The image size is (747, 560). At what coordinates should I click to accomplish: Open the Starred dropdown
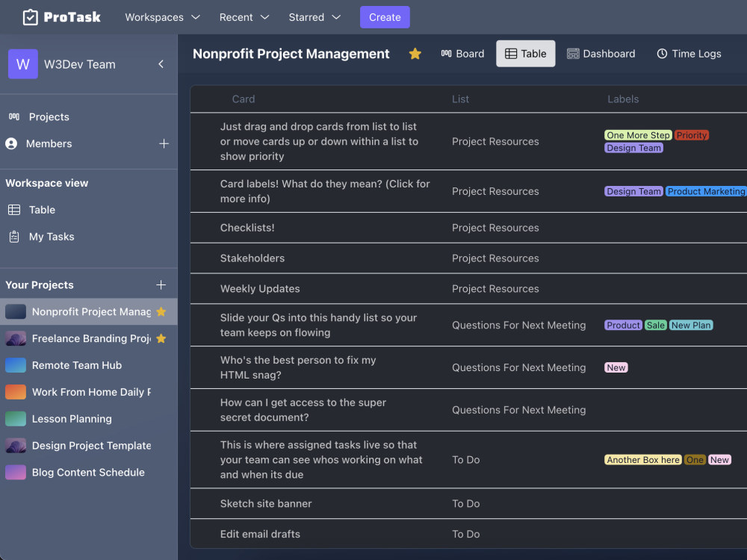coord(314,16)
